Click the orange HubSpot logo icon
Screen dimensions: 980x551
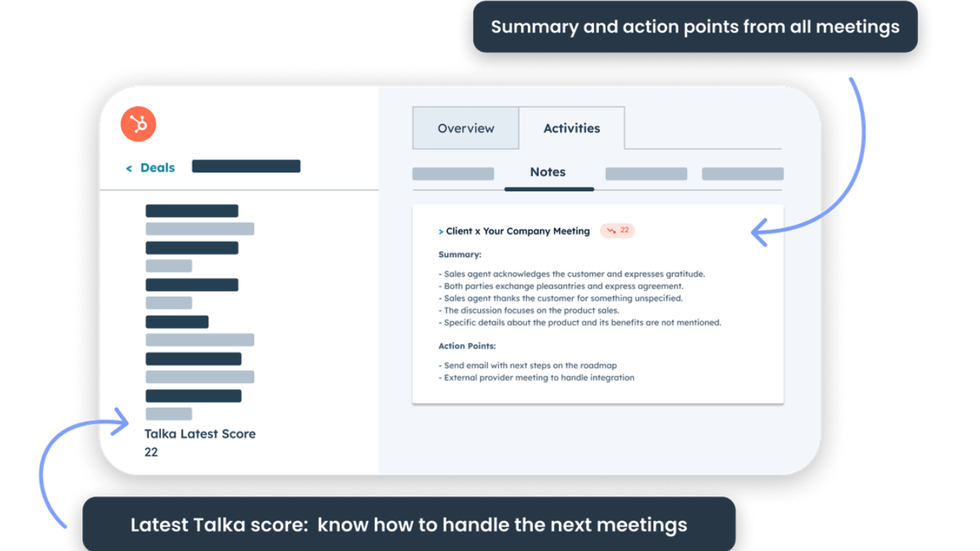click(x=138, y=124)
